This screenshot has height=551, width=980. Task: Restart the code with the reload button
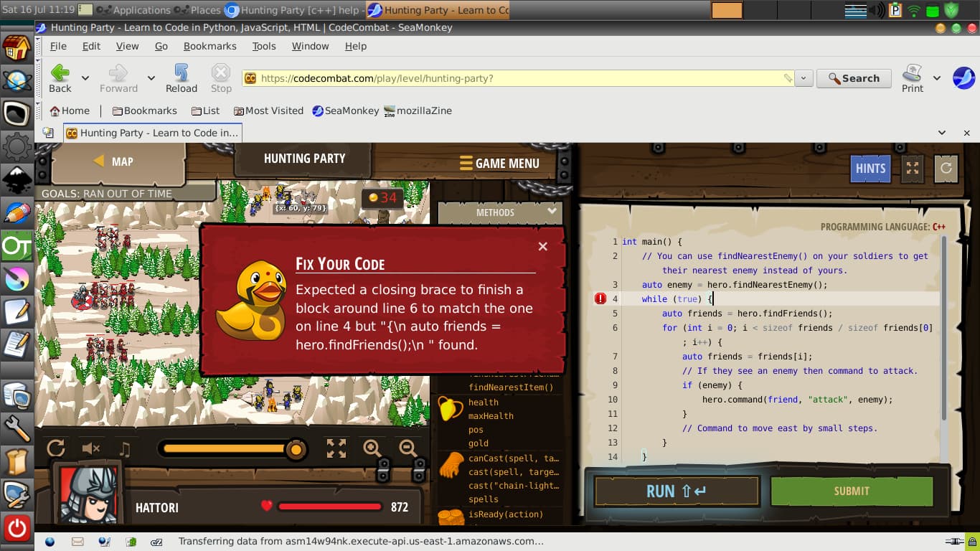pyautogui.click(x=946, y=168)
